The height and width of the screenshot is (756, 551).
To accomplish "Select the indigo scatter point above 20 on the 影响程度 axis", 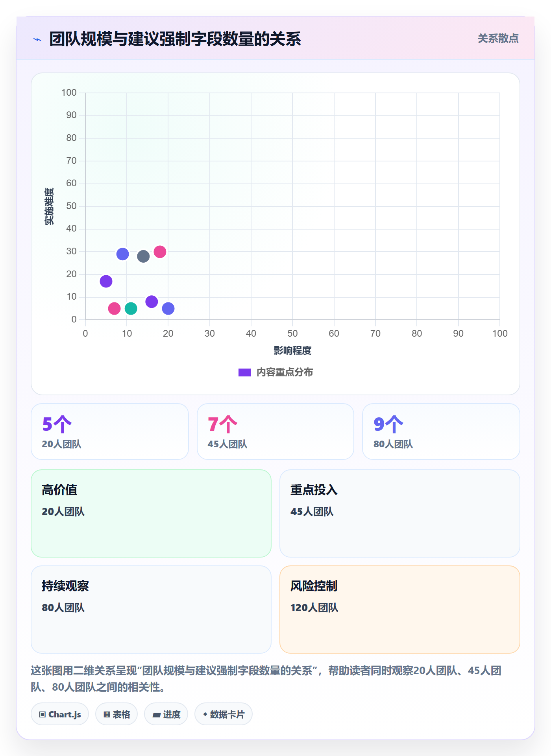I will 168,308.
